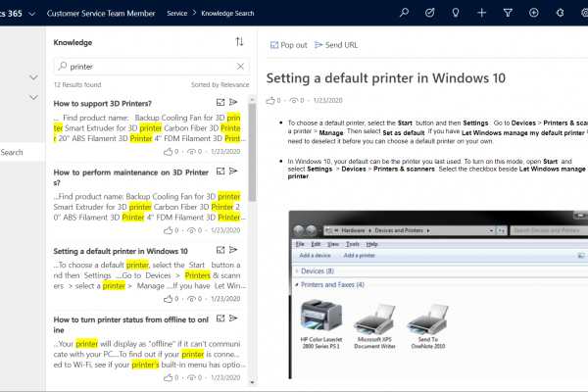Pop out 'Setting a default printer' result
The image size is (588, 392).
[220, 250]
